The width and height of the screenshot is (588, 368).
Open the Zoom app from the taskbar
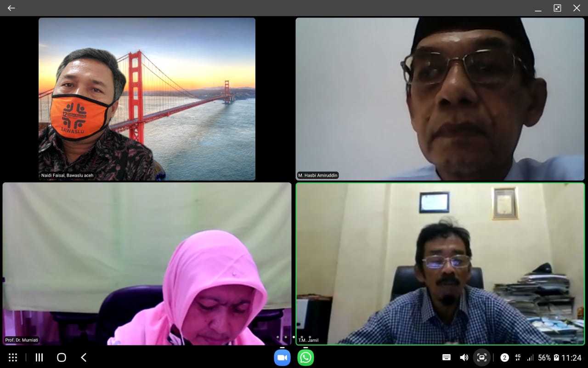[x=282, y=357]
